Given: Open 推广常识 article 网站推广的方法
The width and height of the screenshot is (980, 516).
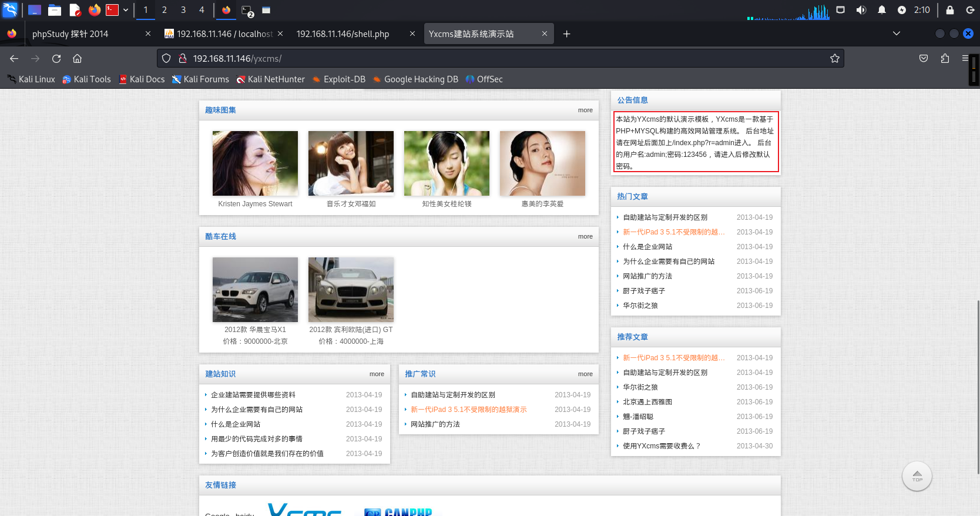Looking at the screenshot, I should coord(435,424).
